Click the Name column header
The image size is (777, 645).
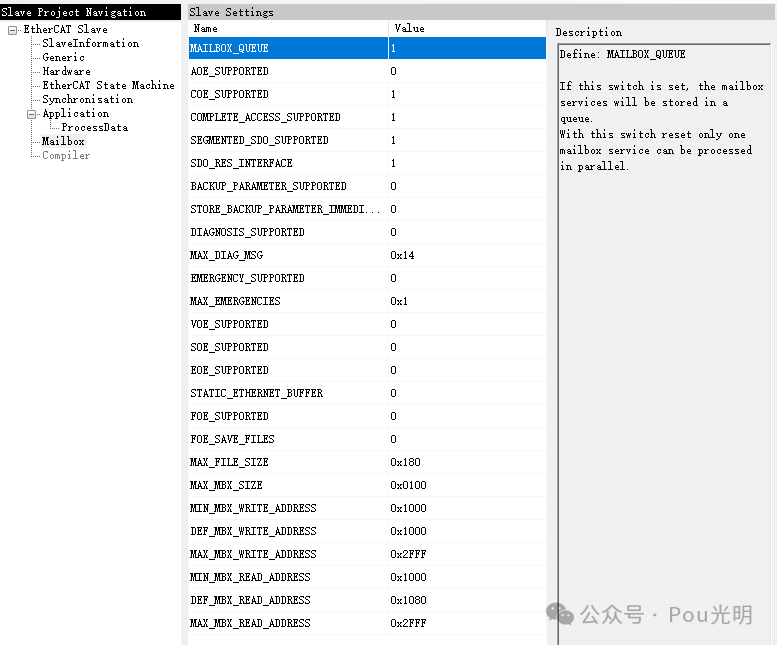(x=288, y=28)
